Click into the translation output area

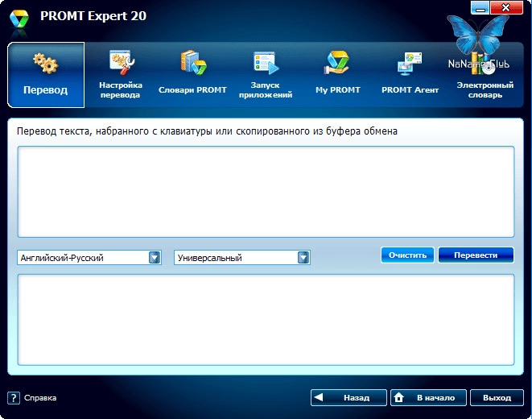tap(266, 320)
